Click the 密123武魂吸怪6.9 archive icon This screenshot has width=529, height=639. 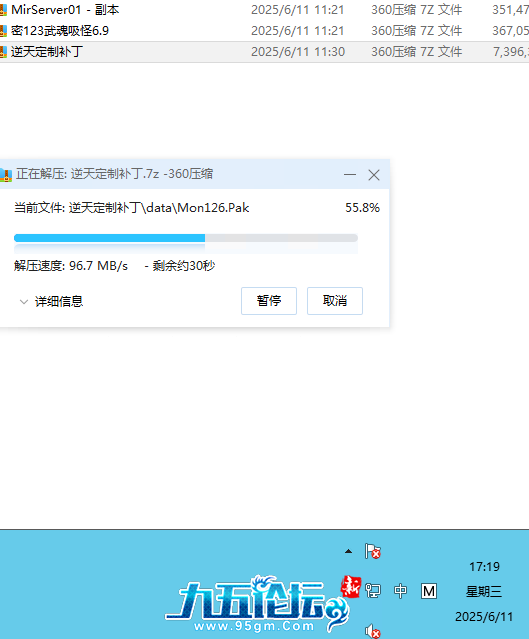point(3,31)
